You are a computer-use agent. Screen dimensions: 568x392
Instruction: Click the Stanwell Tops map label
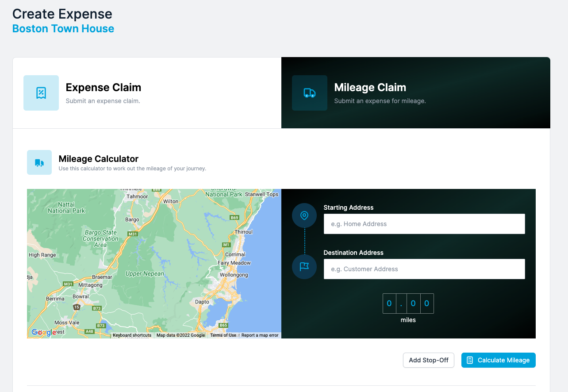[x=262, y=194]
